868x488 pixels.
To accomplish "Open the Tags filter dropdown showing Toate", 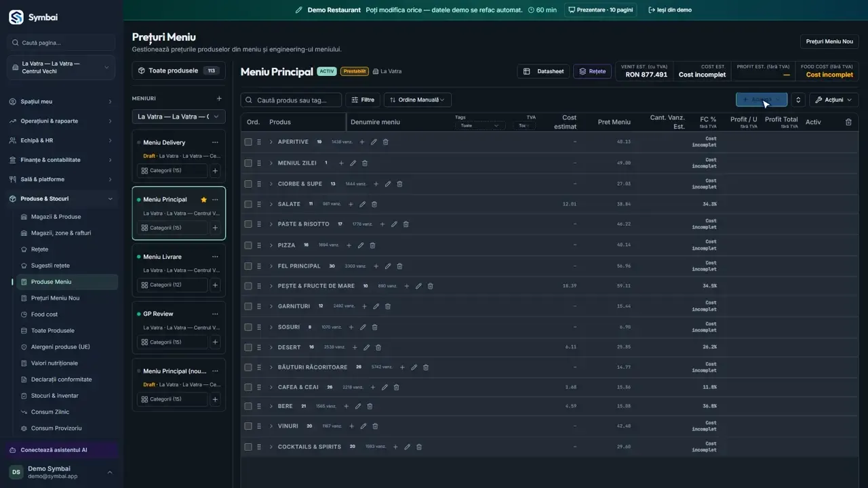I will (479, 125).
